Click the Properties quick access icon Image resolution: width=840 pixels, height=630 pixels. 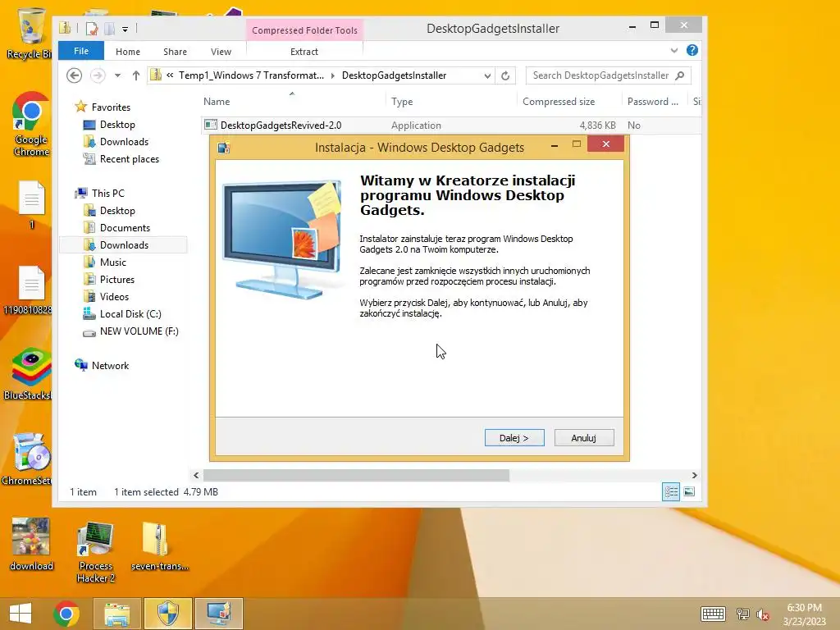(92, 29)
